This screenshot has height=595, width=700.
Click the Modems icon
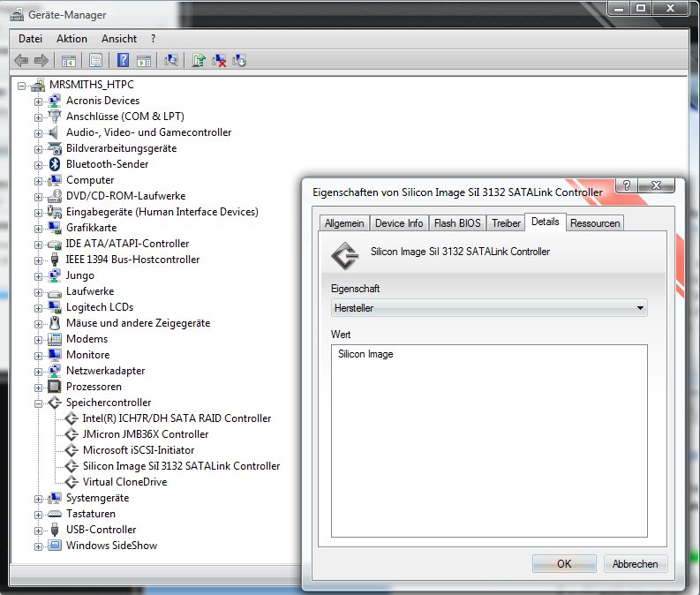click(55, 339)
